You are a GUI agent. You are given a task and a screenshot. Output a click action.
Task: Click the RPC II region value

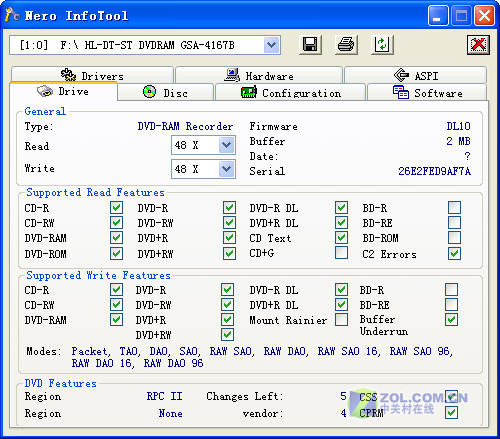[164, 396]
